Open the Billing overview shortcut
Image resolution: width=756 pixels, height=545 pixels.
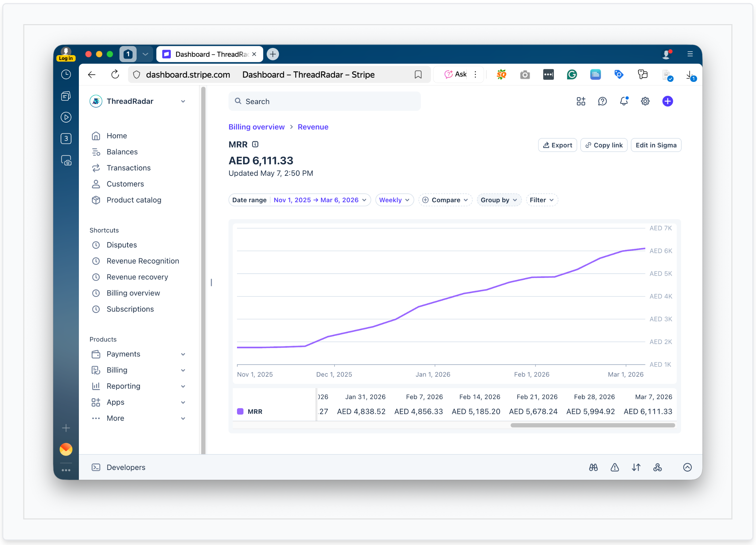tap(133, 293)
